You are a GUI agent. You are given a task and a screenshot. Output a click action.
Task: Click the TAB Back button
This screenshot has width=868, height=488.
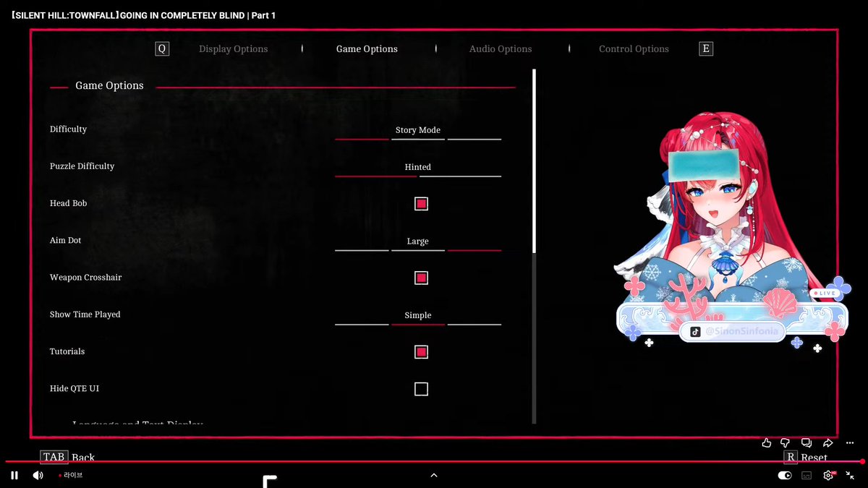point(67,457)
